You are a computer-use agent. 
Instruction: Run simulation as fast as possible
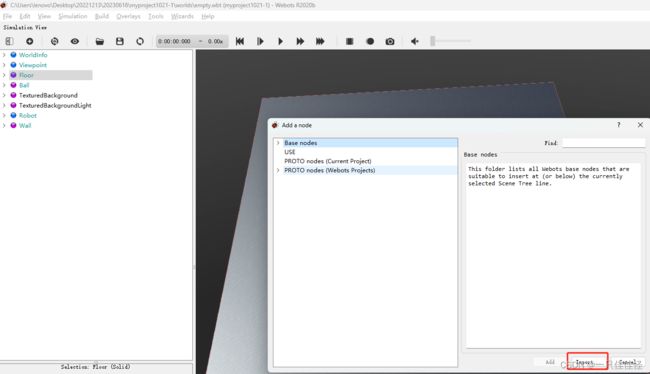[320, 41]
